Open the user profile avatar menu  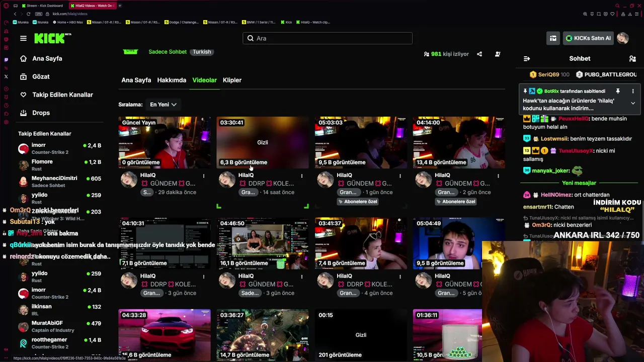(623, 38)
